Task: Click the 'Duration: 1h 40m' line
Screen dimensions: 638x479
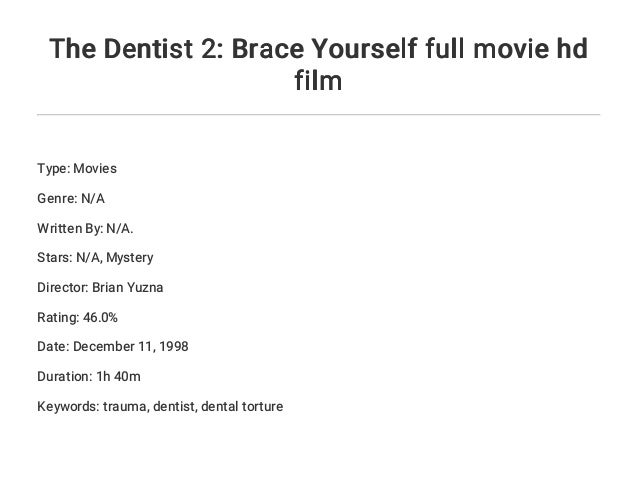Action: point(89,376)
